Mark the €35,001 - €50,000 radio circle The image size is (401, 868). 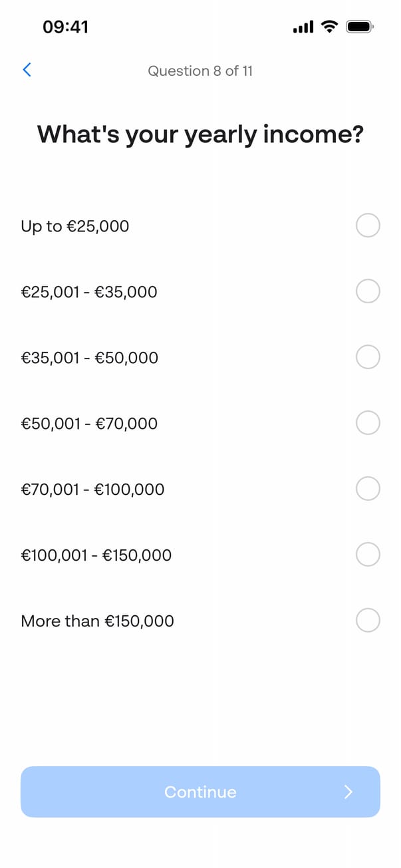click(x=368, y=357)
